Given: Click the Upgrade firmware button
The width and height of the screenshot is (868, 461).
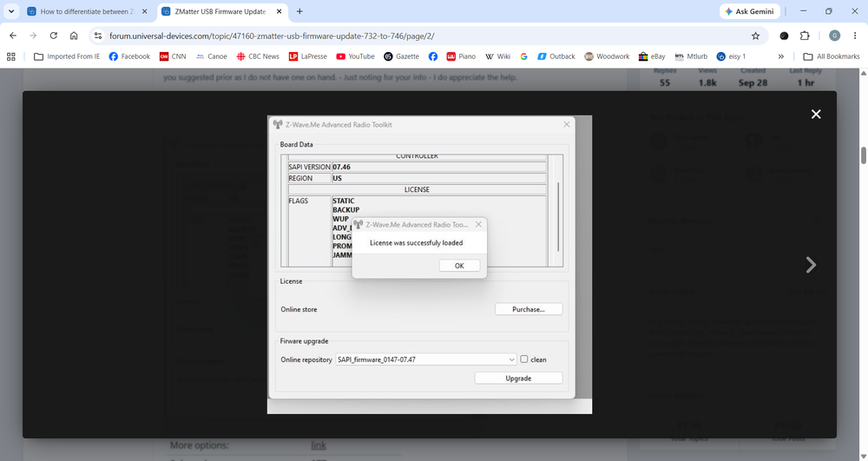Looking at the screenshot, I should coord(518,378).
